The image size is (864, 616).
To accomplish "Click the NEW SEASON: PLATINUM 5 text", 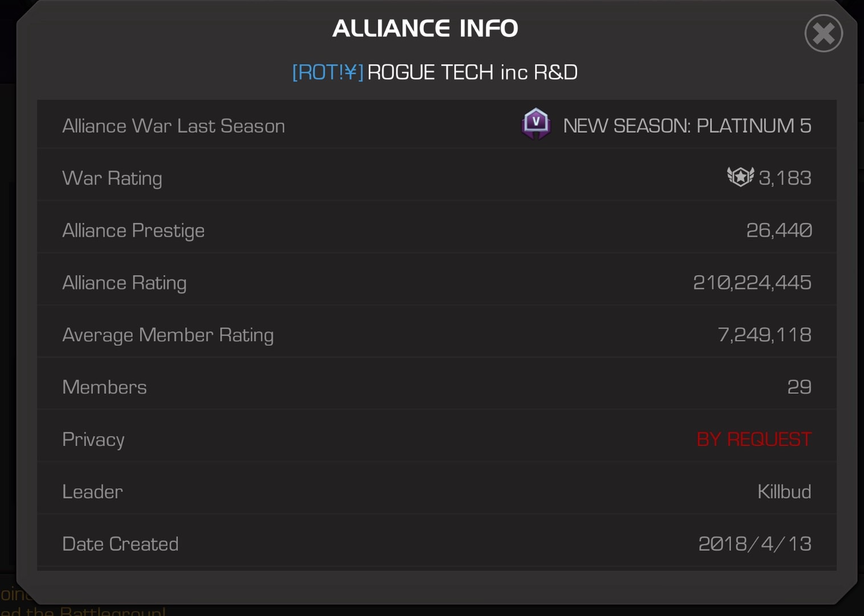I will (x=687, y=126).
